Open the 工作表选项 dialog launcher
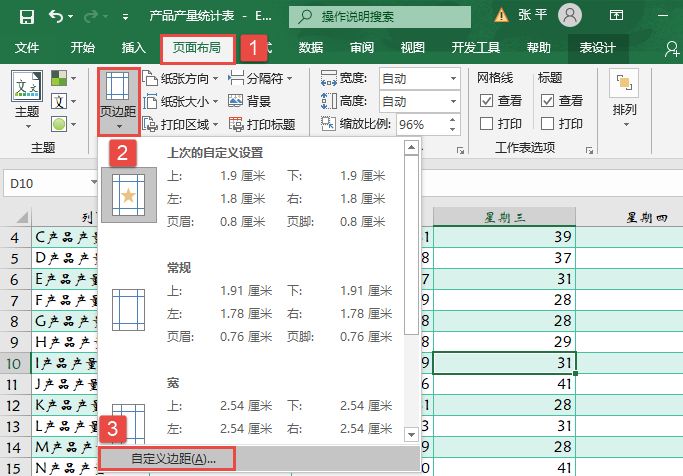The width and height of the screenshot is (683, 476). (x=589, y=150)
